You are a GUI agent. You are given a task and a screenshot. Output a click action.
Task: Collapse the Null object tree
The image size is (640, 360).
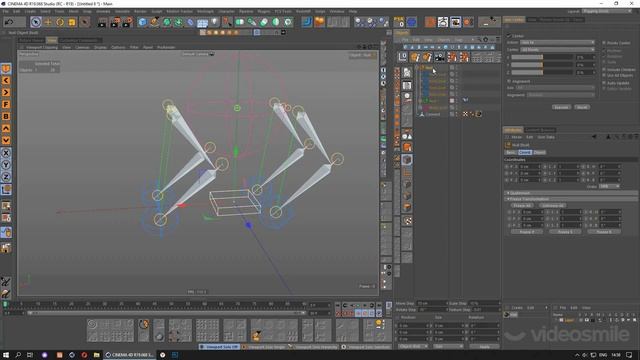(418, 68)
